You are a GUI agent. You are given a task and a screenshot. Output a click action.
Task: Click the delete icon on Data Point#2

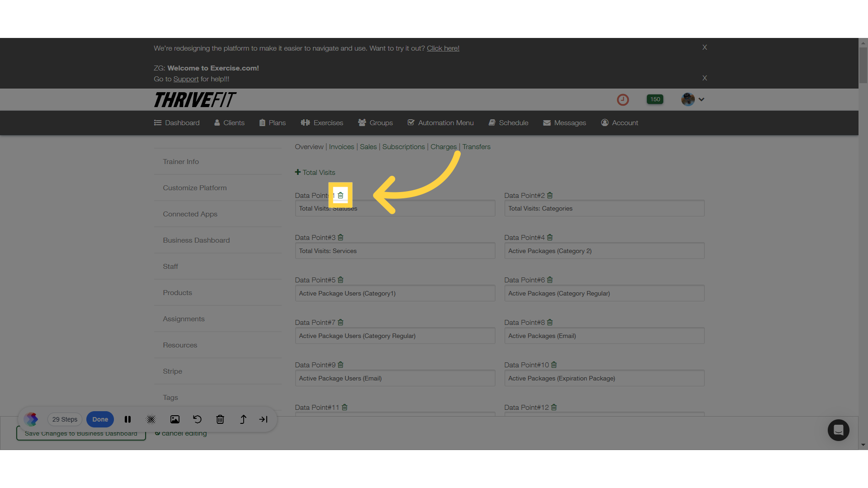coord(549,195)
